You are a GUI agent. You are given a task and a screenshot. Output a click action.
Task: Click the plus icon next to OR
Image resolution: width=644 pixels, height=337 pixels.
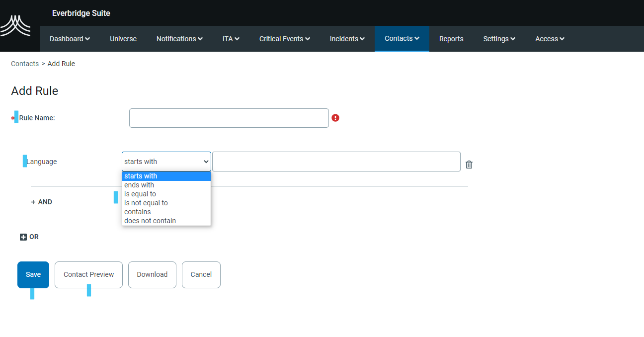(x=22, y=237)
